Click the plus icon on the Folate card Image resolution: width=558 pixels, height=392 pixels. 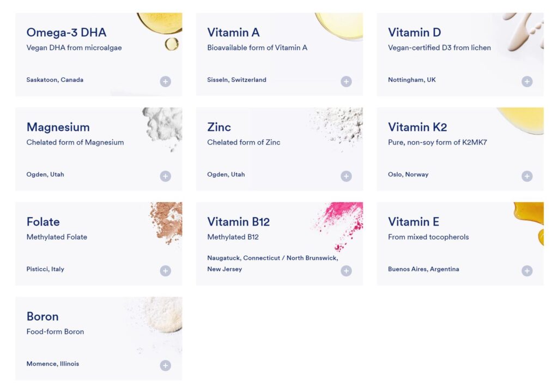click(x=165, y=270)
